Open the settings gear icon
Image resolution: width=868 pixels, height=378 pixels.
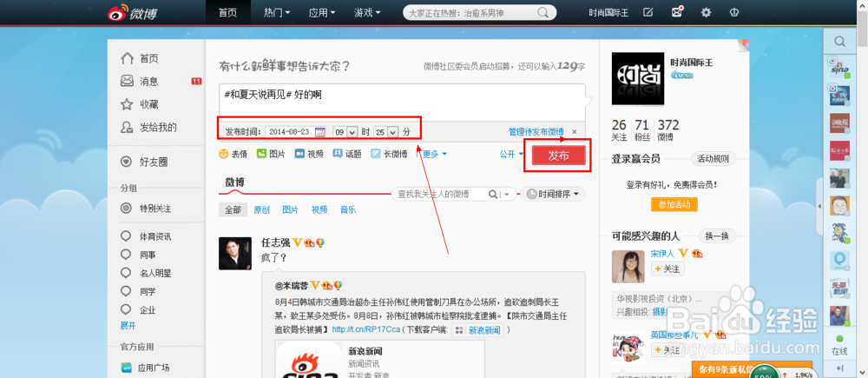pyautogui.click(x=706, y=12)
